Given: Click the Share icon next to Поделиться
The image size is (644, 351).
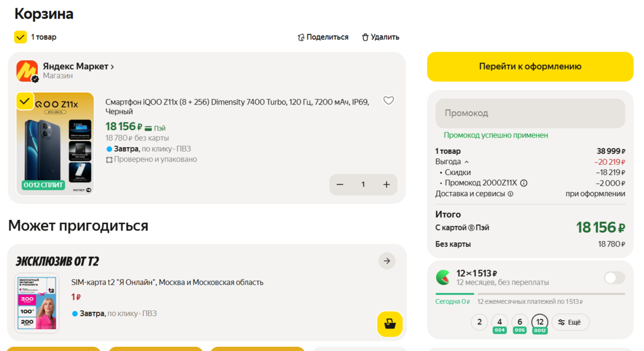Looking at the screenshot, I should 301,37.
